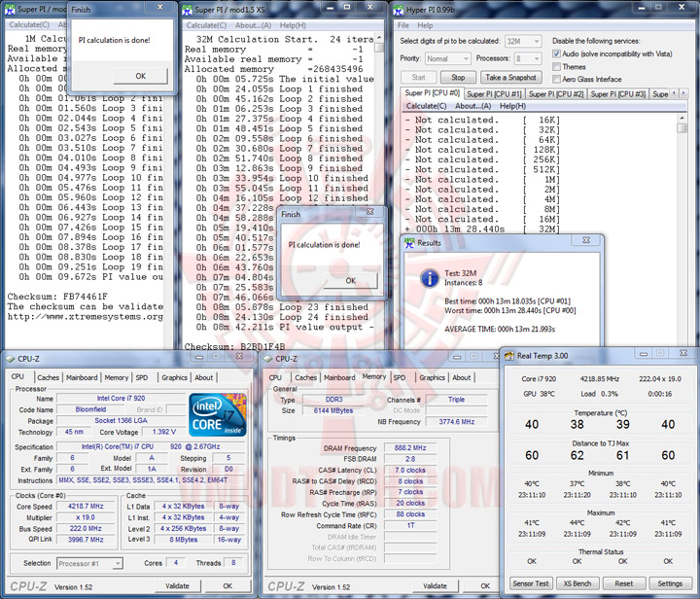The height and width of the screenshot is (599, 700).
Task: Open the Graphics tab in left CPU-Z
Action: point(174,377)
